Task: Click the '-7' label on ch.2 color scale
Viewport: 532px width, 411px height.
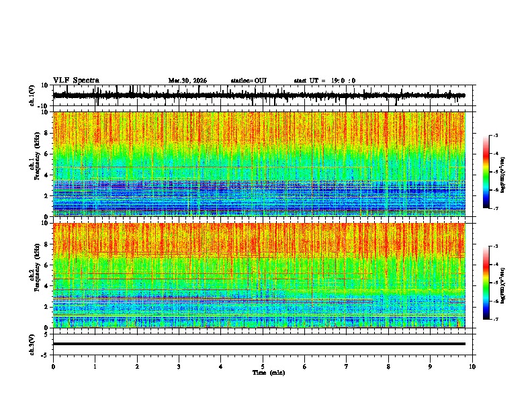Action: point(495,319)
